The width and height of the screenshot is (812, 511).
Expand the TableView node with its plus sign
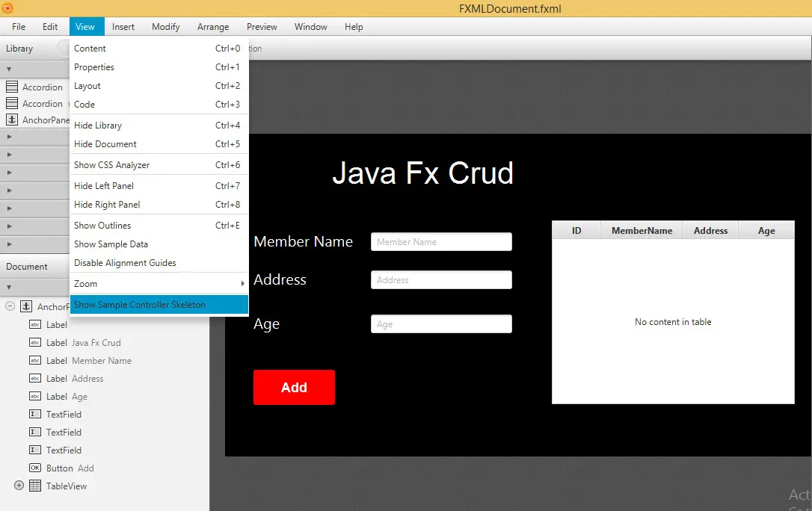pos(17,486)
